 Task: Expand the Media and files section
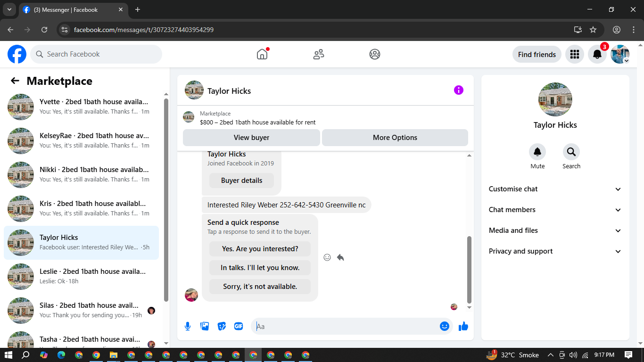click(x=555, y=230)
